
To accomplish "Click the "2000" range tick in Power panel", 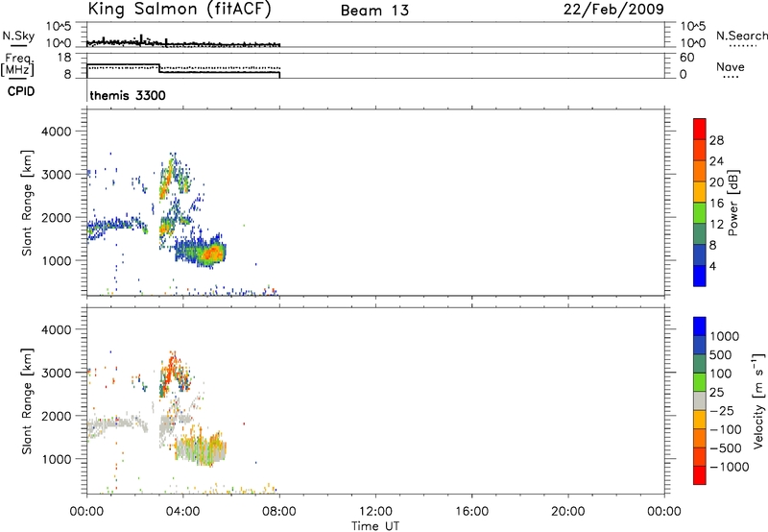I will click(57, 217).
